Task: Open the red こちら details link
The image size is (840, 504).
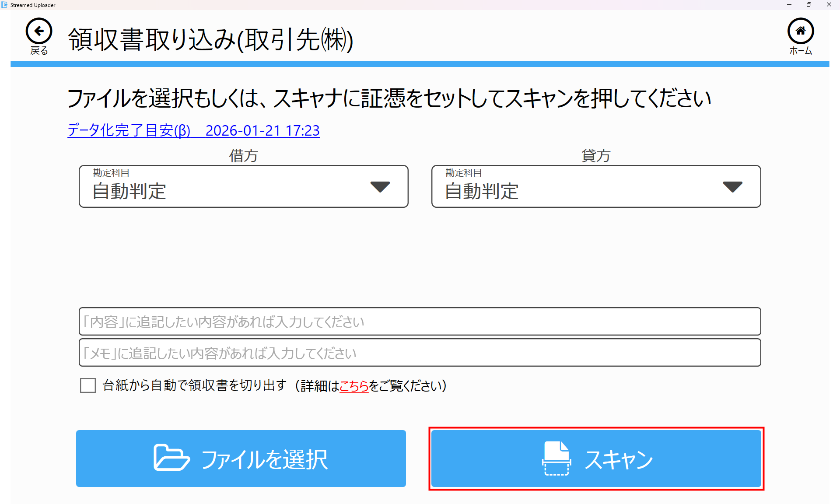Action: point(354,386)
